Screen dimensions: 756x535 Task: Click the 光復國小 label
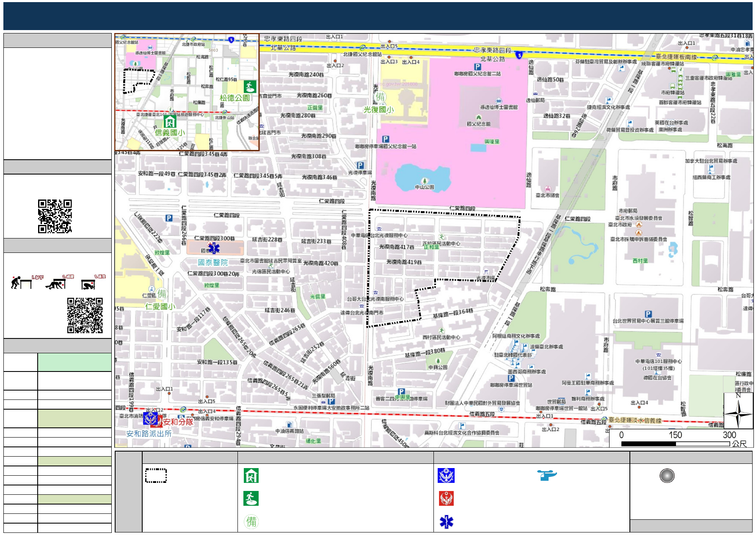[x=378, y=110]
